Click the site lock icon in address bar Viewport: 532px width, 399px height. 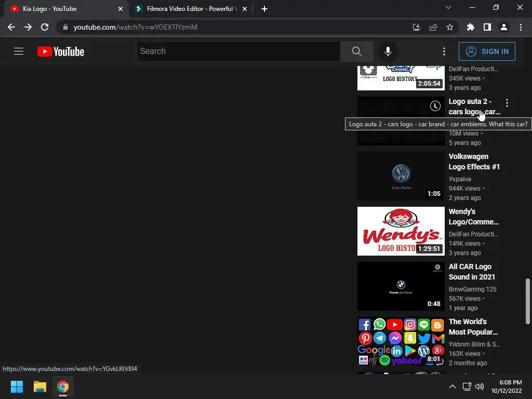pos(65,27)
